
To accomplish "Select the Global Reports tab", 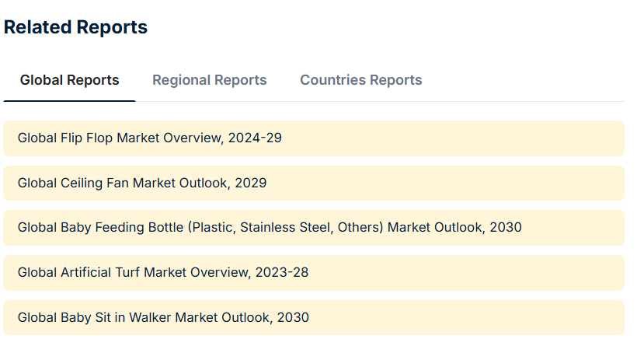I will (69, 80).
